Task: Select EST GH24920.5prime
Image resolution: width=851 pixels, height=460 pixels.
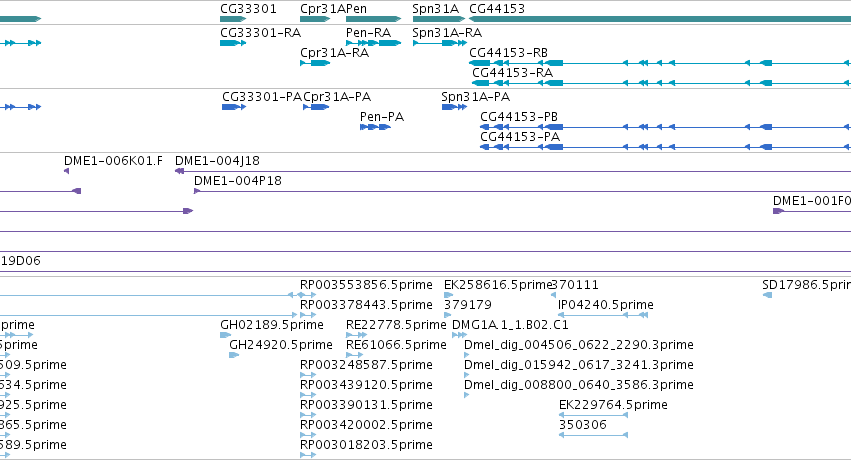Action: coord(281,345)
